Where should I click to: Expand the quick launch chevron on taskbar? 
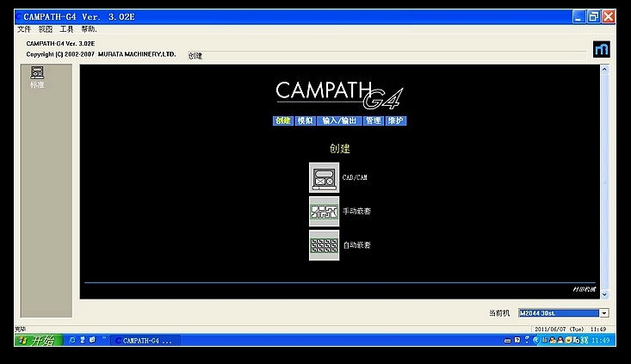click(104, 339)
